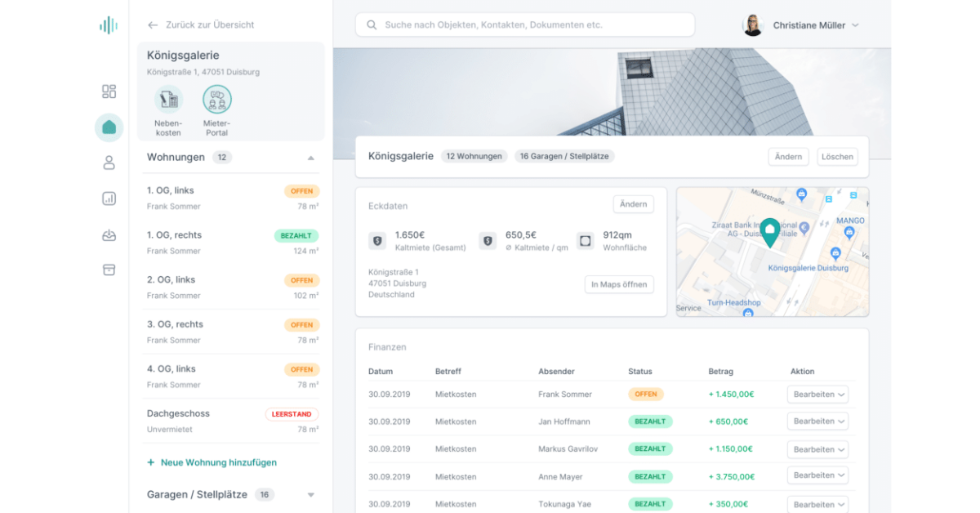This screenshot has width=980, height=513.
Task: Click the Wohnfläche icon
Action: pyautogui.click(x=585, y=241)
